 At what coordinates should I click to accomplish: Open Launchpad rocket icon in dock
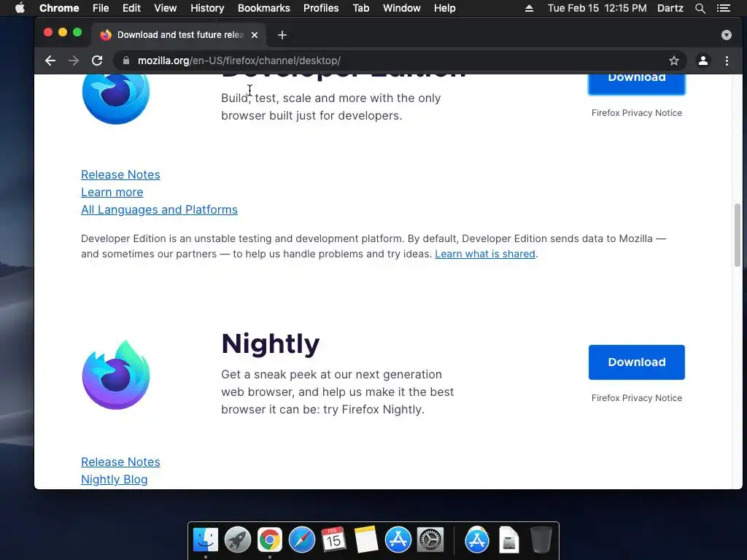click(x=238, y=540)
